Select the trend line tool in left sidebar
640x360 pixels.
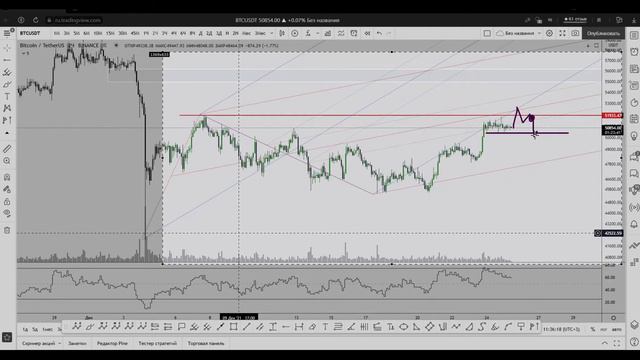(7, 60)
